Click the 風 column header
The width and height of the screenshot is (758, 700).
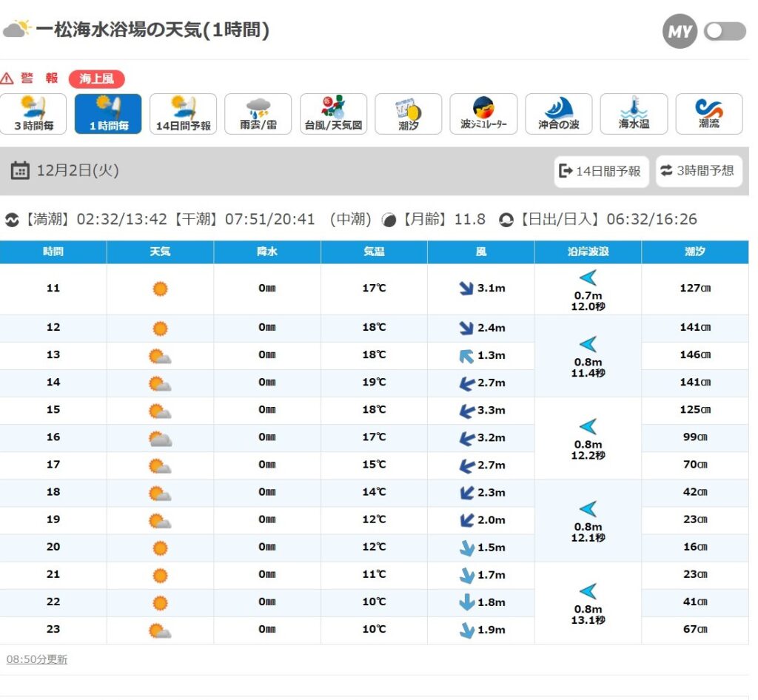point(480,252)
